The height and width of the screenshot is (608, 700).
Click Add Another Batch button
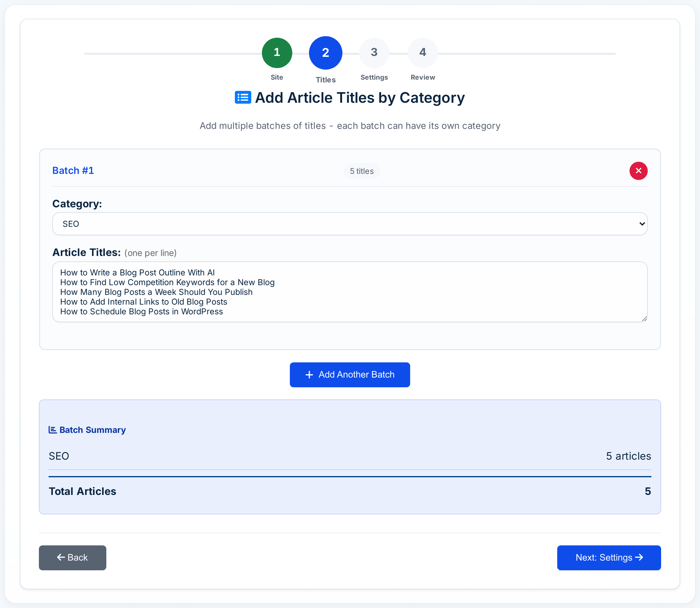350,375
